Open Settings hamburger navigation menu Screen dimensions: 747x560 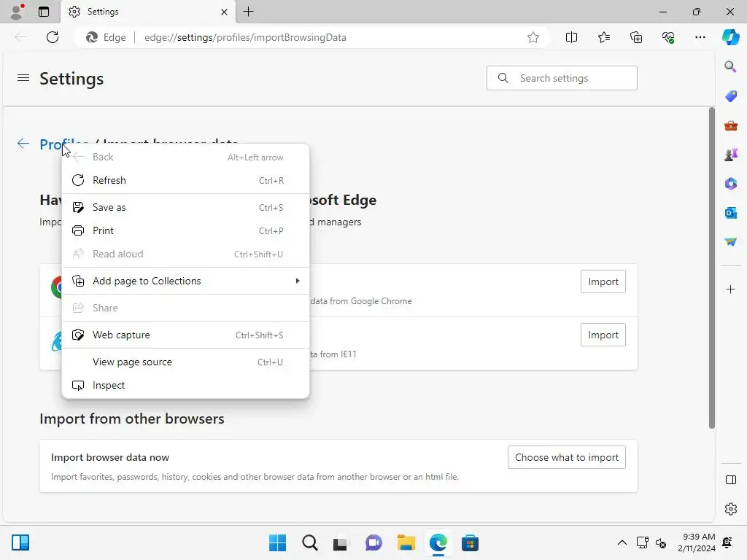23,77
